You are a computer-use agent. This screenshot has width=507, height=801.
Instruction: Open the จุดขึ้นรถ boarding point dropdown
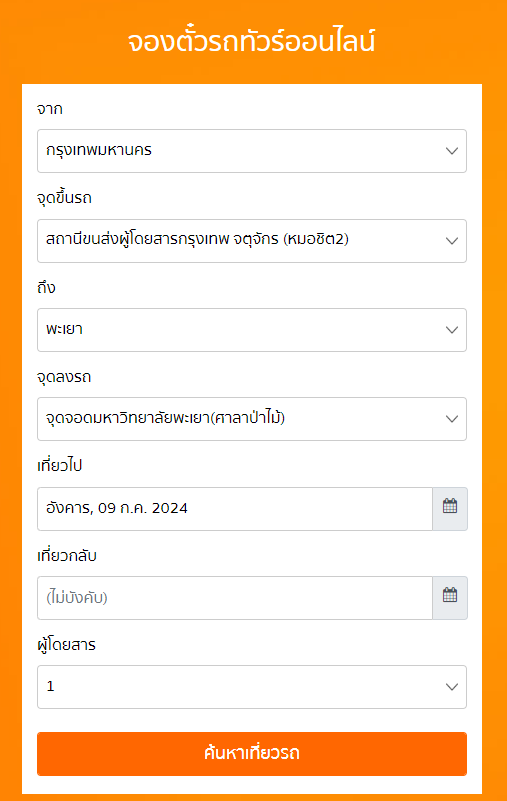[x=252, y=241]
